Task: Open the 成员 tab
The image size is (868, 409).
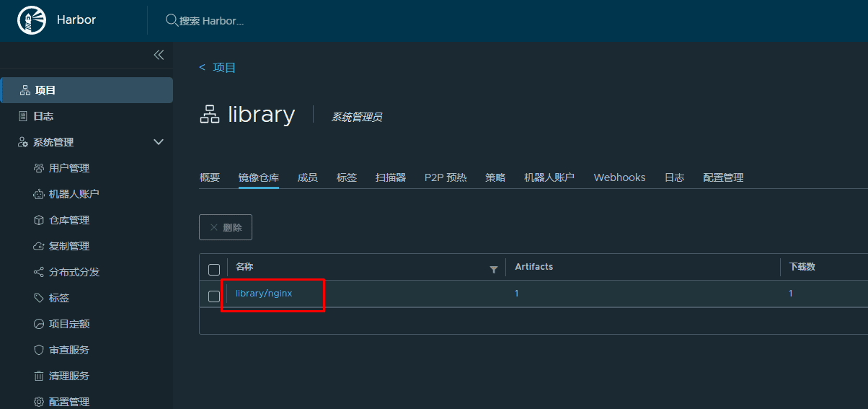Action: [x=308, y=177]
